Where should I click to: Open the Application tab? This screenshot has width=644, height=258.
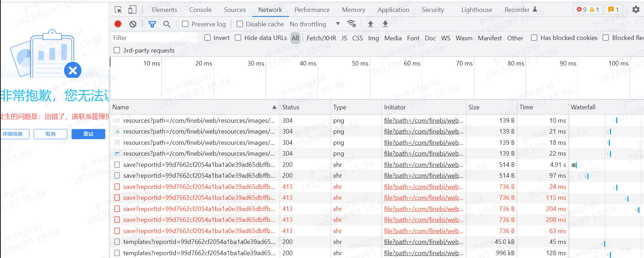coord(393,10)
